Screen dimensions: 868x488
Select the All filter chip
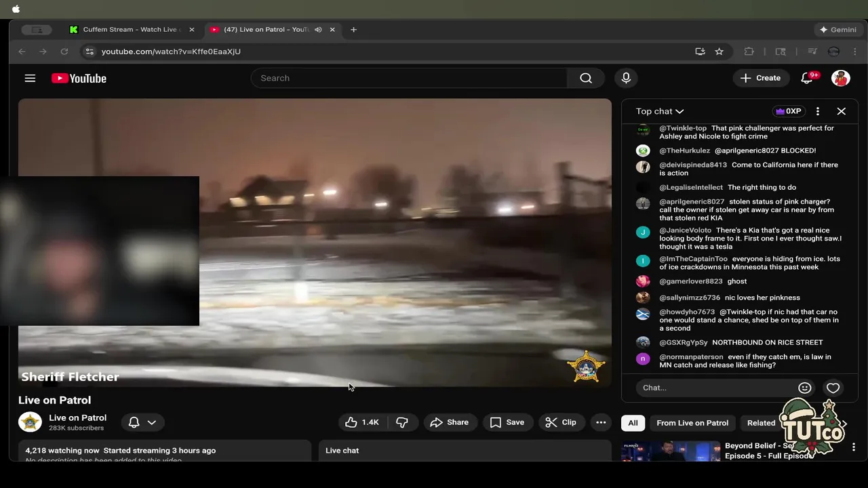tap(633, 423)
